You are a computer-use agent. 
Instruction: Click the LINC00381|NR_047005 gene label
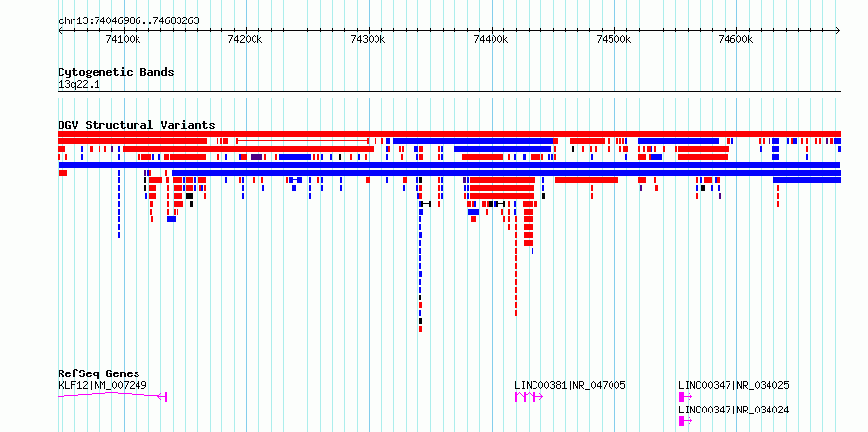point(571,385)
